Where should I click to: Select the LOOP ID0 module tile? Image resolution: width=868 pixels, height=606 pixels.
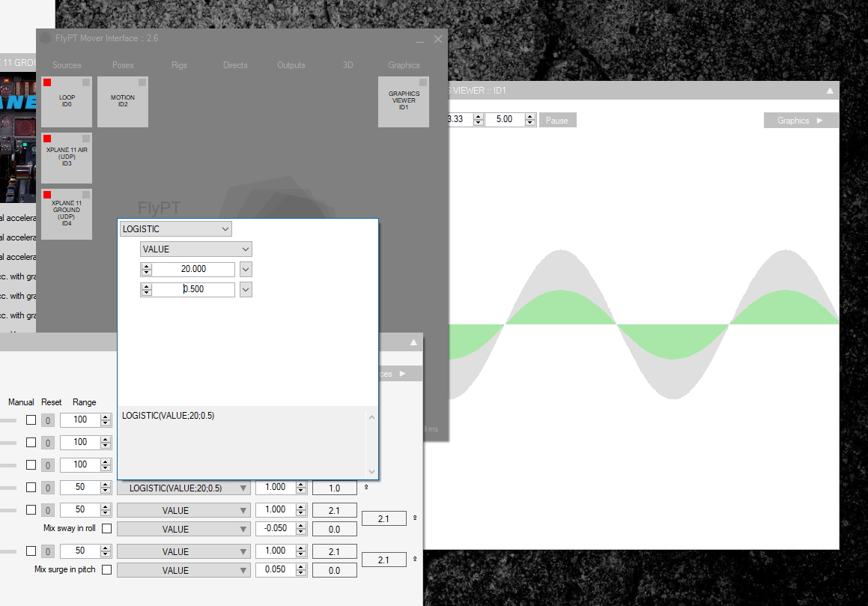pos(67,101)
